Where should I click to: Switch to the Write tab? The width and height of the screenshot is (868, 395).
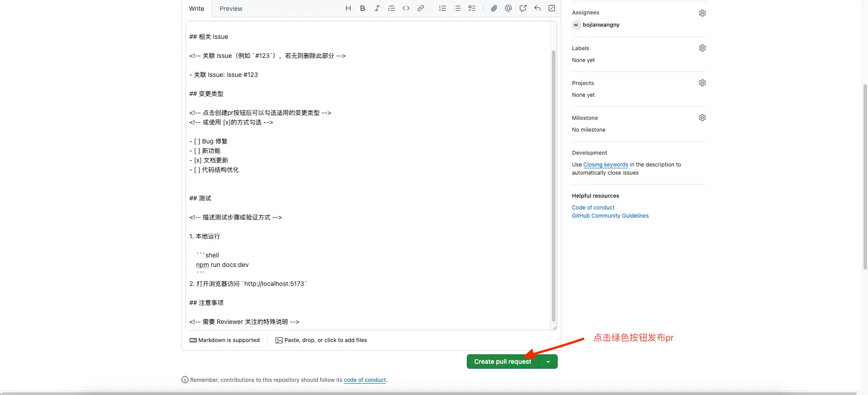(197, 9)
